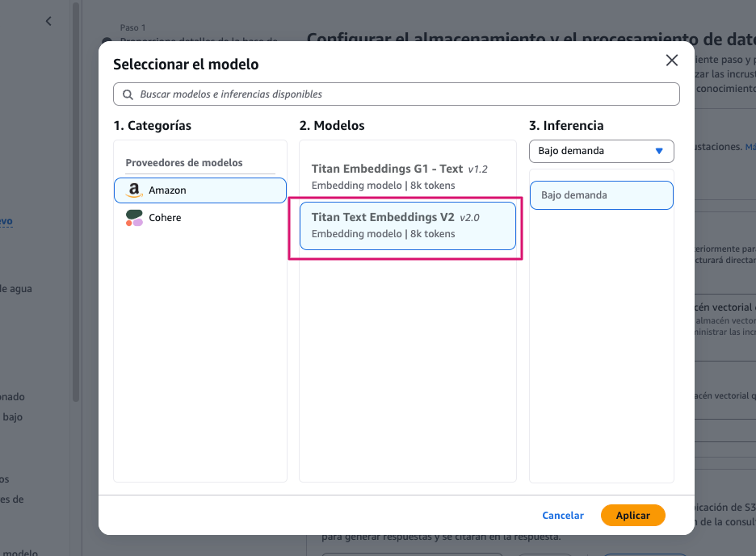
Task: Click the 2. Modelos heading
Action: tap(332, 126)
